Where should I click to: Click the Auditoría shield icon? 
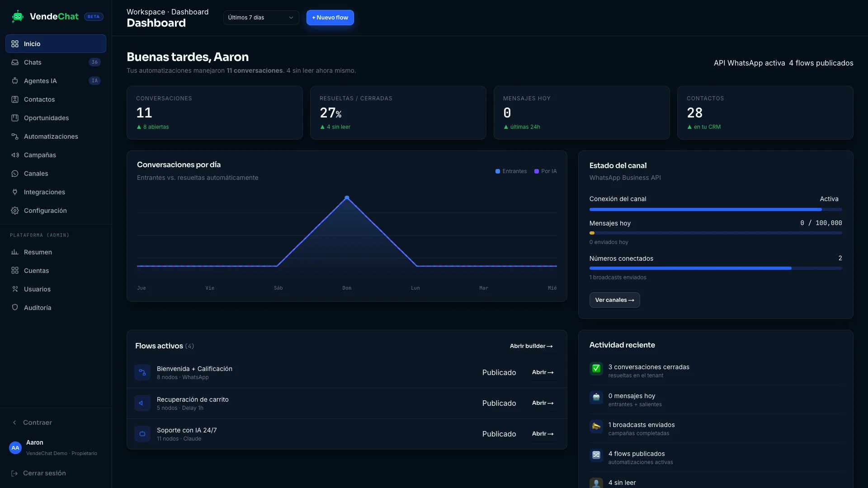(x=15, y=308)
